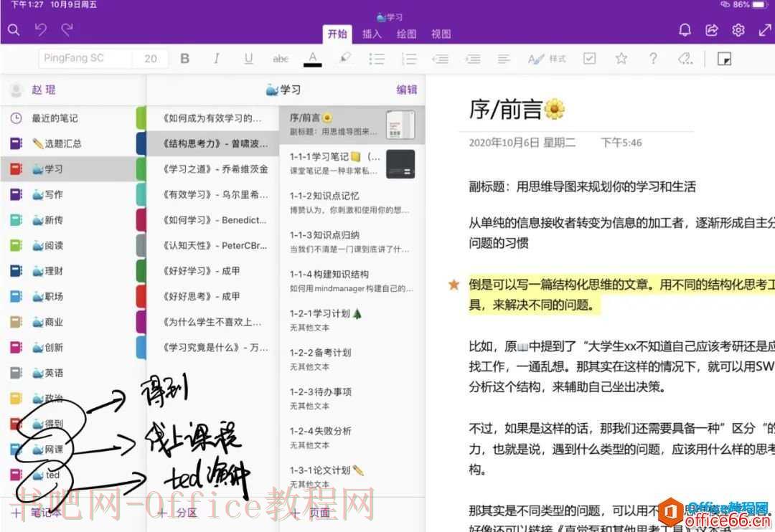This screenshot has height=532, width=775.
Task: Add a new 分区 section
Action: click(x=177, y=513)
